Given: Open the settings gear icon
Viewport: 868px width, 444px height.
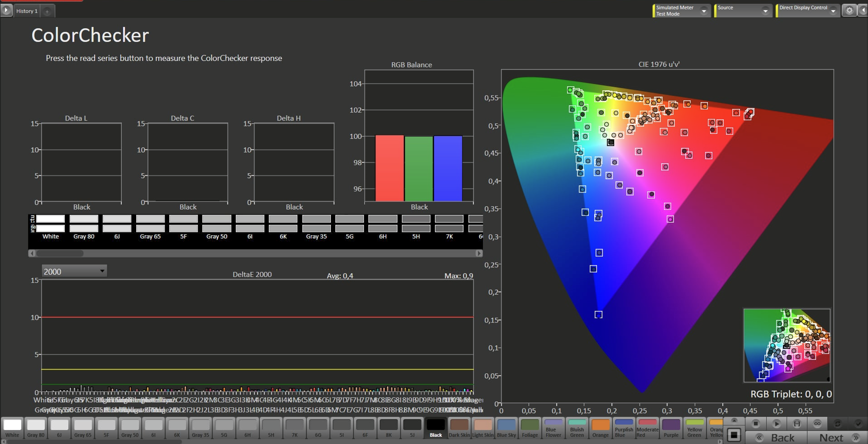Looking at the screenshot, I should pyautogui.click(x=849, y=11).
